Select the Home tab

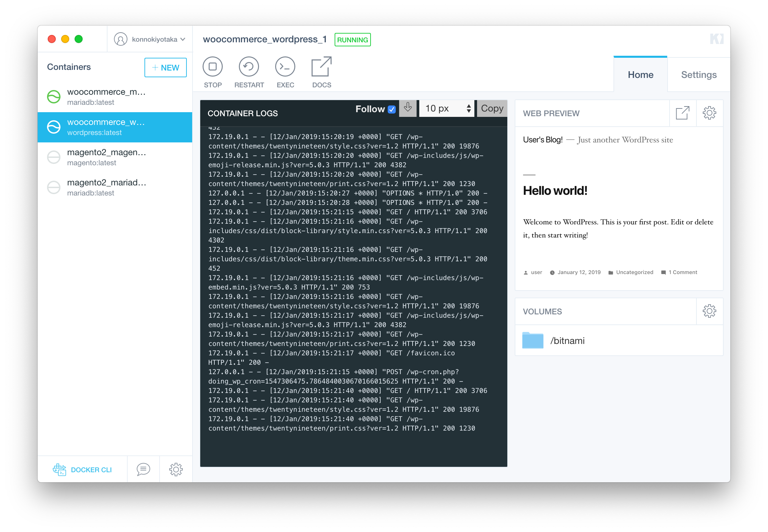640,75
